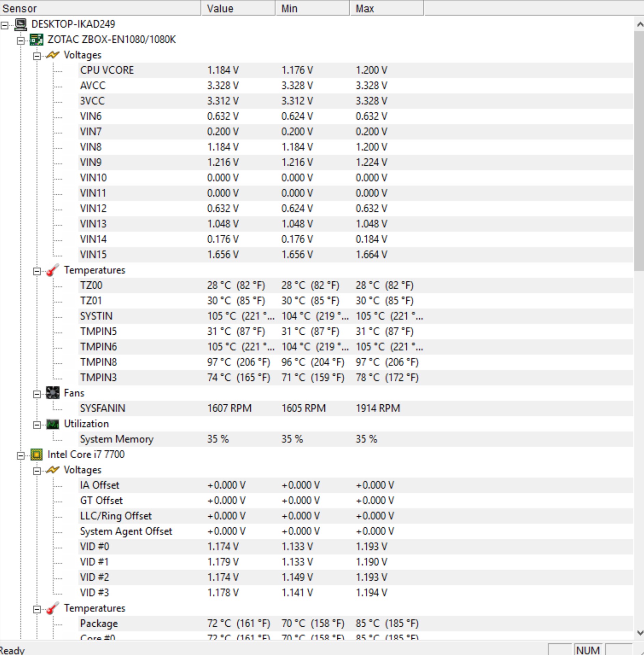Select the ZOTAC ZBOX-EN1080/1080K label
The image size is (644, 655).
[x=112, y=40]
